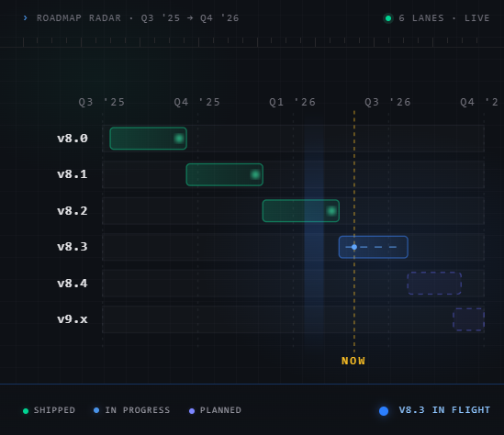Viewport: 504px width, 435px height.
Task: Select the v8.3 lane label
Action: click(x=73, y=247)
